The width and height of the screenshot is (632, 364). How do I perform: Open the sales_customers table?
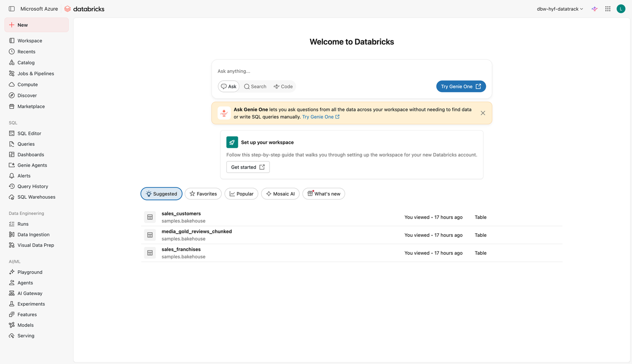point(181,214)
